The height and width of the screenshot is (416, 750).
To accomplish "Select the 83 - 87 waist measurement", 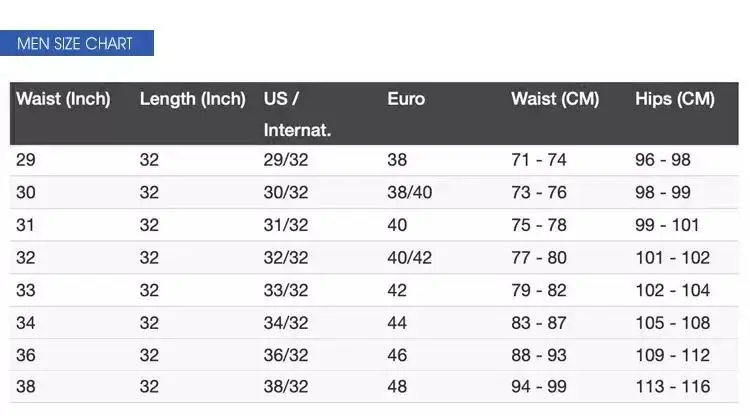I will point(539,323).
